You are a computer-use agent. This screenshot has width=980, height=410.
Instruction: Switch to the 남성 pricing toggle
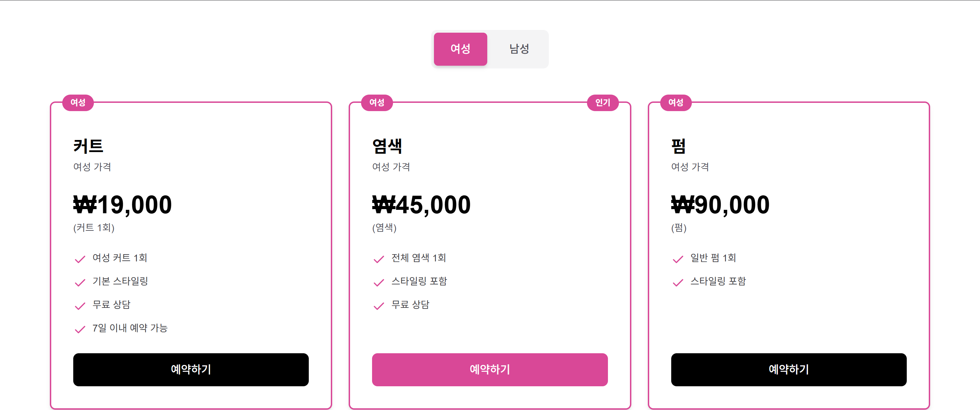(519, 49)
